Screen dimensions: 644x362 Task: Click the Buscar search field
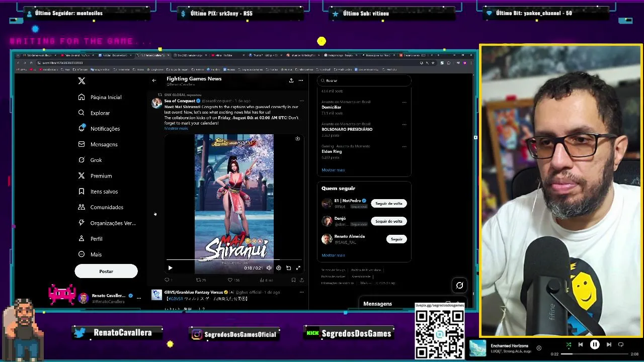[x=364, y=80]
